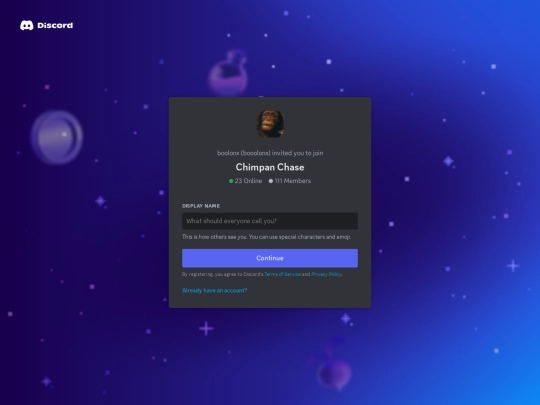Open the Terms of Service link
Screen dimensions: 540x405
point(282,274)
